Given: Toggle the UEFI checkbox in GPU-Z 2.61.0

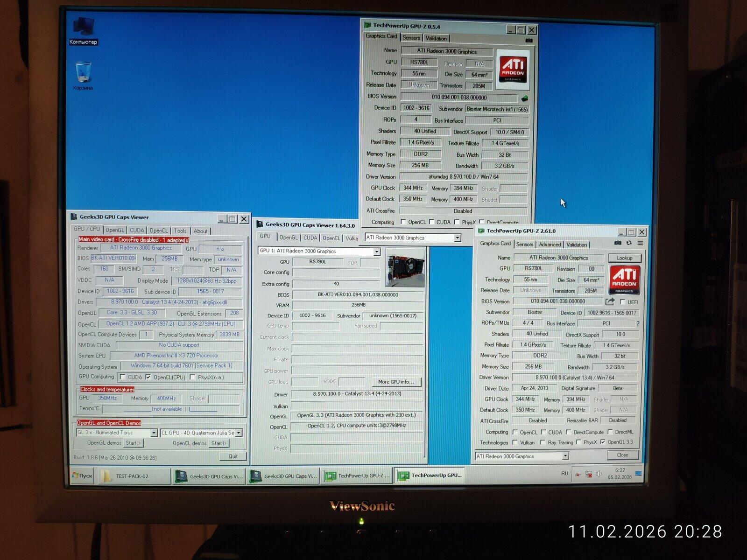Looking at the screenshot, I should 622,302.
